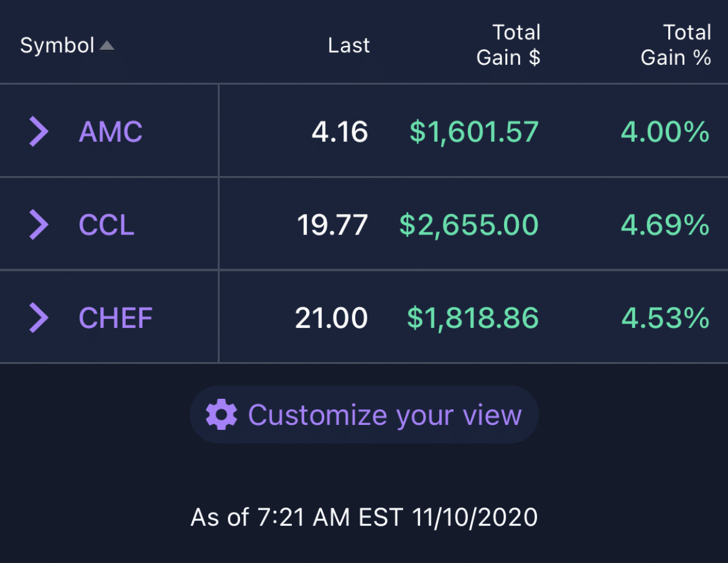Click the gear icon in Customize button
This screenshot has height=563, width=728.
tap(222, 414)
